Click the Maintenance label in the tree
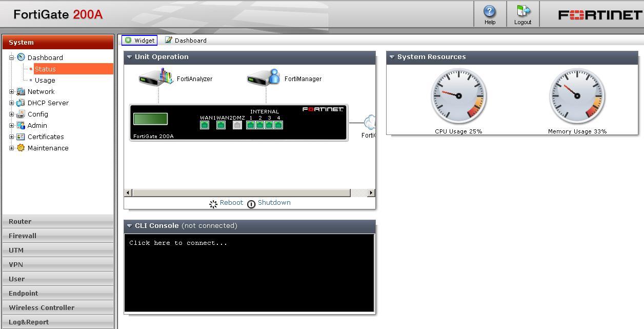This screenshot has height=329, width=644. [48, 148]
